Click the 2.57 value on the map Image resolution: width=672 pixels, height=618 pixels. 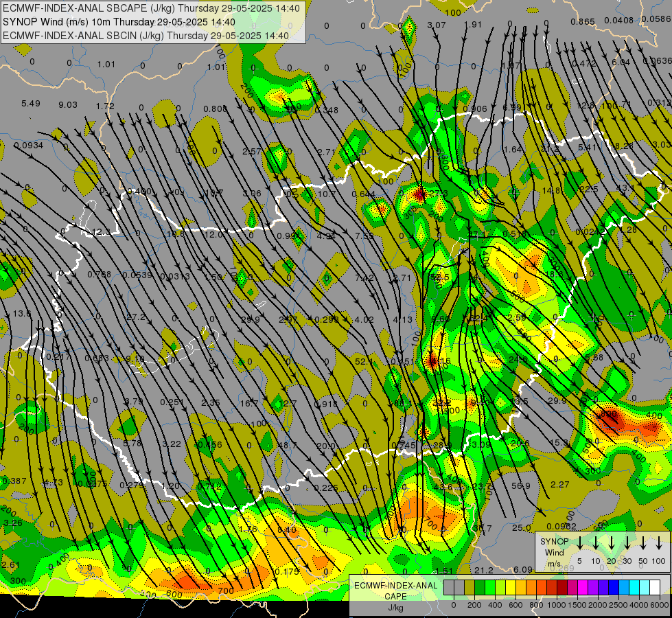pos(252,151)
